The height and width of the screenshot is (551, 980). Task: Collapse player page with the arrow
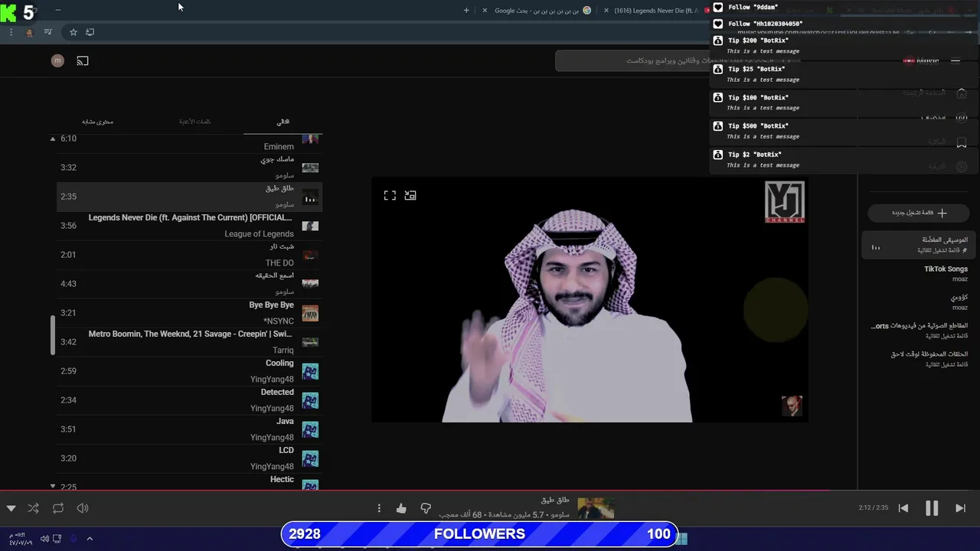click(11, 508)
